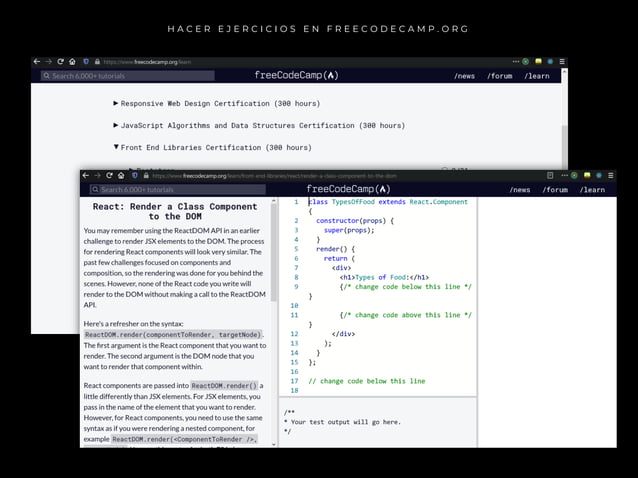Screen dimensions: 638x478
Task: Click '<h1>Types of Food:</h1>' code line
Action: 384,277
